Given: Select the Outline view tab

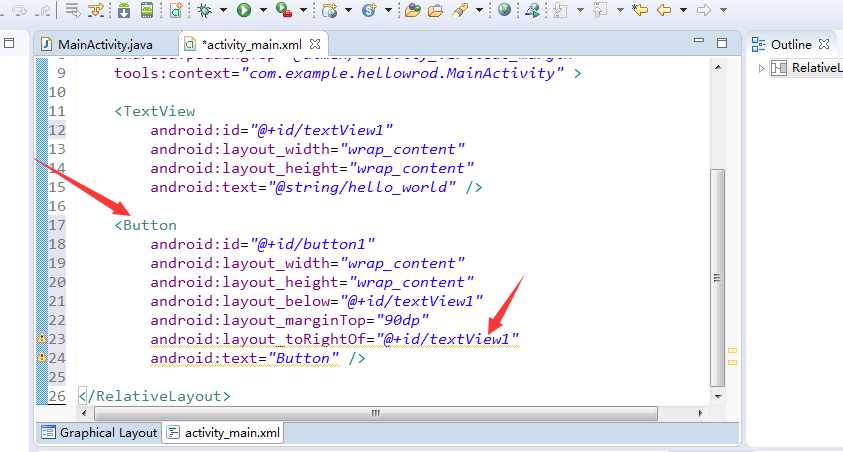Looking at the screenshot, I should tap(790, 44).
